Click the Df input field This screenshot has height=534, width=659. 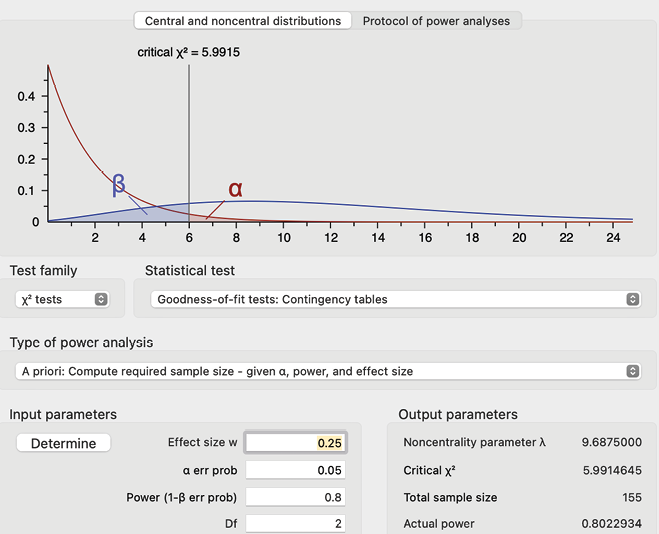click(296, 523)
